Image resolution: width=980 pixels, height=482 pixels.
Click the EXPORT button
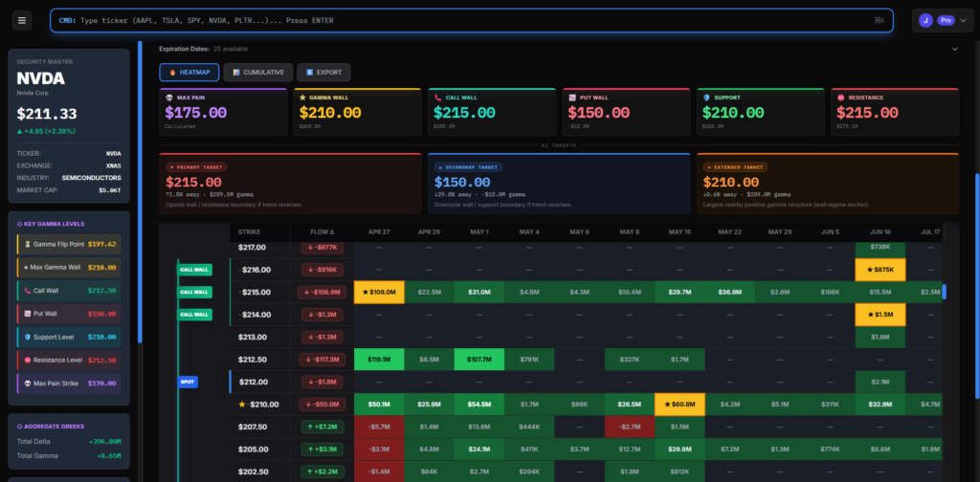click(323, 73)
